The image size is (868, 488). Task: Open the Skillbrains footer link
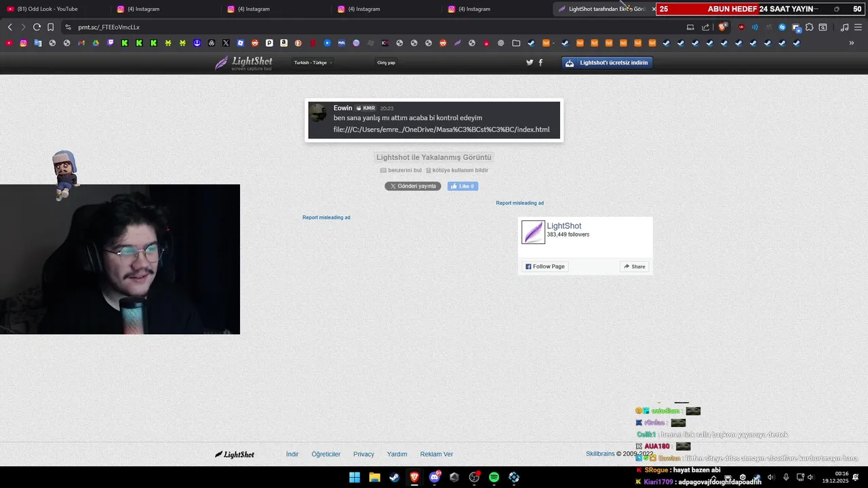(x=600, y=453)
